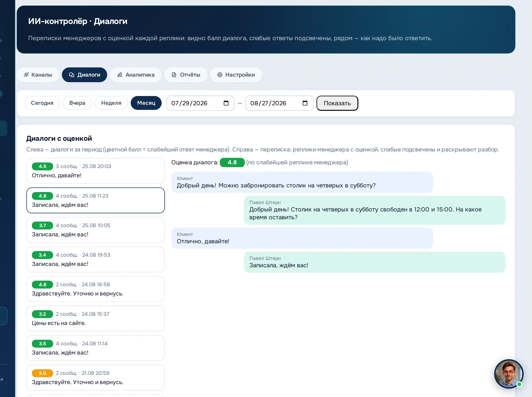Open the Каналы tab
Viewport: 532px width, 397px height.
[38, 75]
